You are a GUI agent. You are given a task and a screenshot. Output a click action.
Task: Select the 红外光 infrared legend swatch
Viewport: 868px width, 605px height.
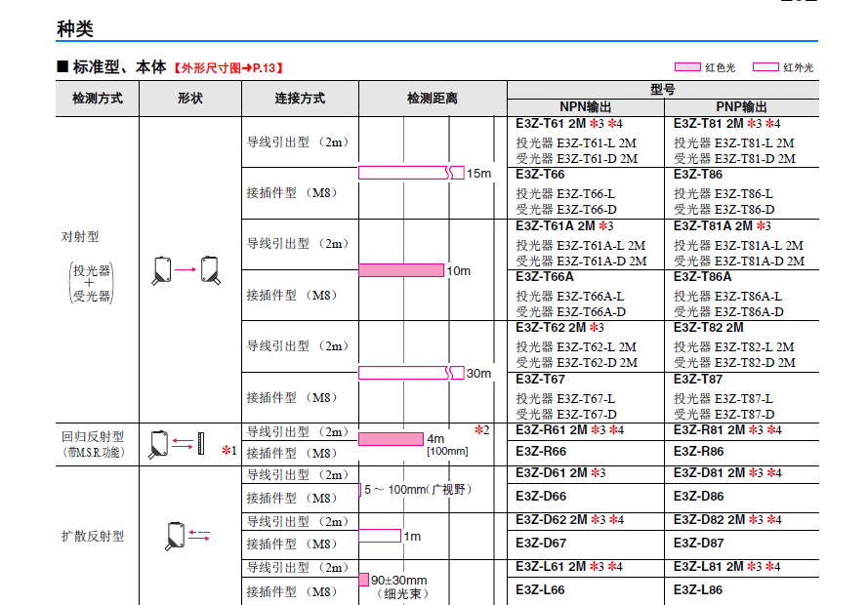coord(765,67)
